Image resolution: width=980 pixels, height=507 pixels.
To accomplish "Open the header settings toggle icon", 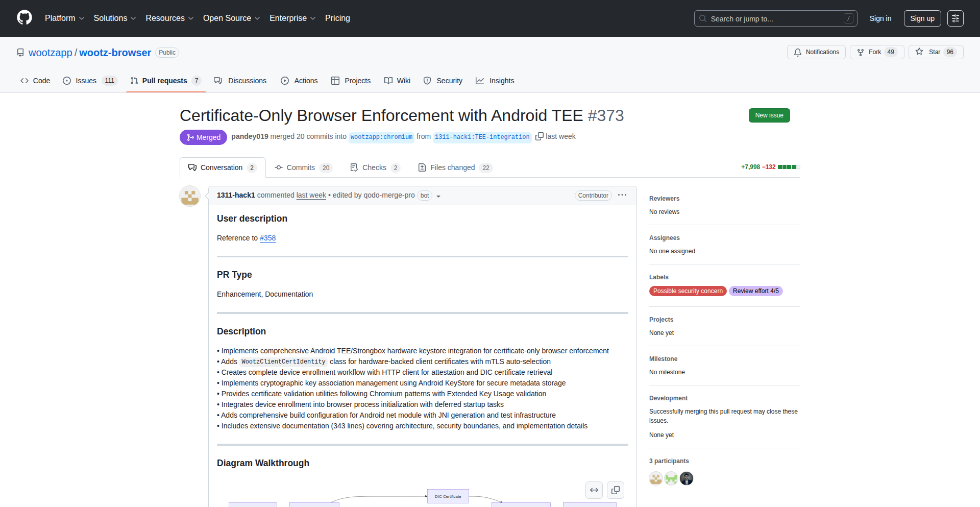I will (955, 18).
